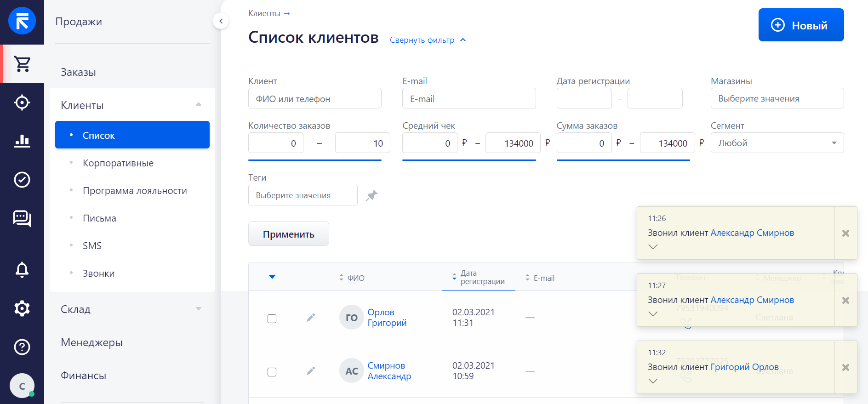868x404 pixels.
Task: Click the ФИО или телефон search field
Action: point(314,99)
